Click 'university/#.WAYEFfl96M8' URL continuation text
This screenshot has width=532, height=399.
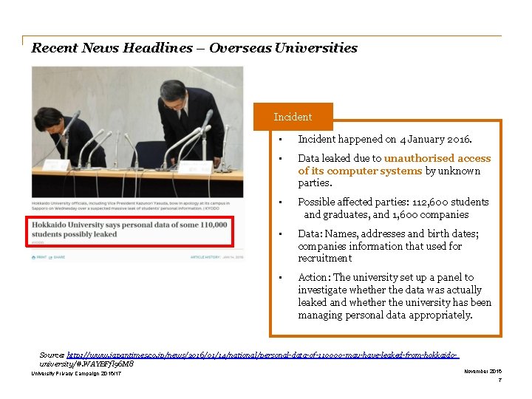point(86,364)
